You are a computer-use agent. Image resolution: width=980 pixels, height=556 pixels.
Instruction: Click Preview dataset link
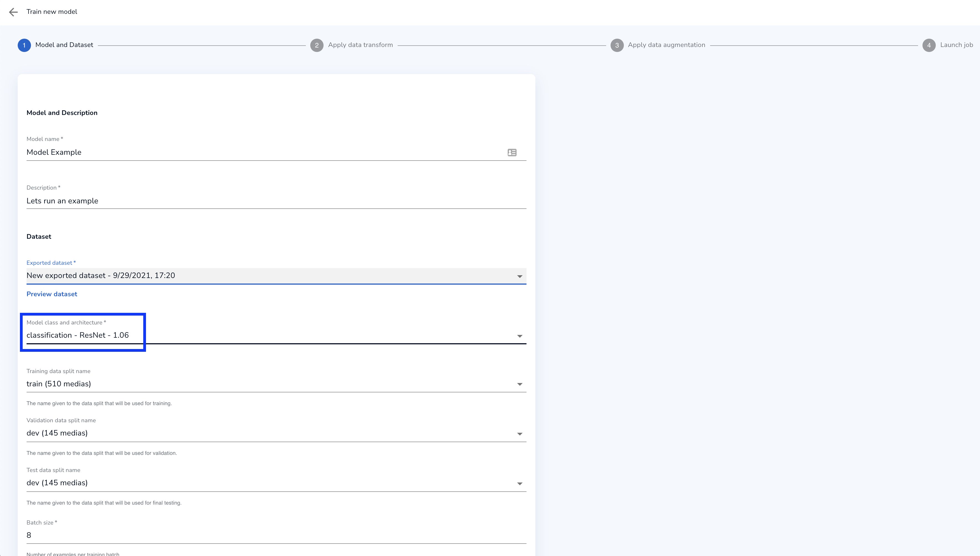pyautogui.click(x=52, y=294)
